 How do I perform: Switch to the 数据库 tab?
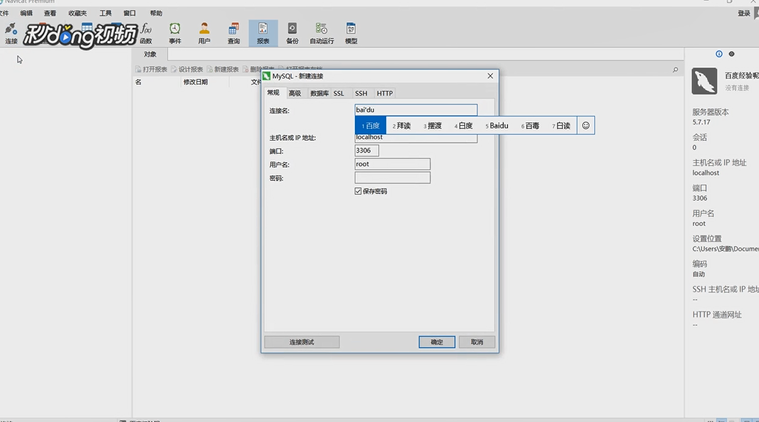tap(319, 93)
